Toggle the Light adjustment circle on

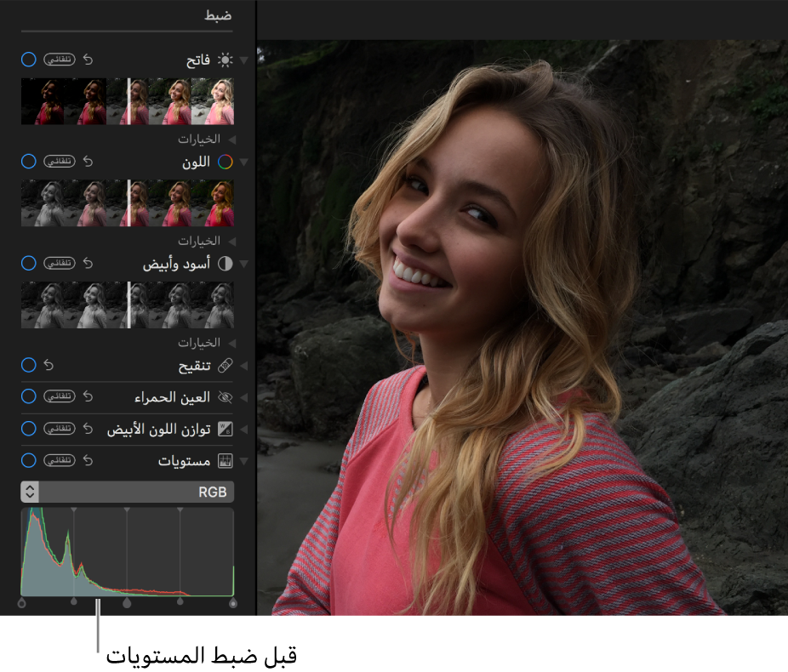(x=28, y=60)
